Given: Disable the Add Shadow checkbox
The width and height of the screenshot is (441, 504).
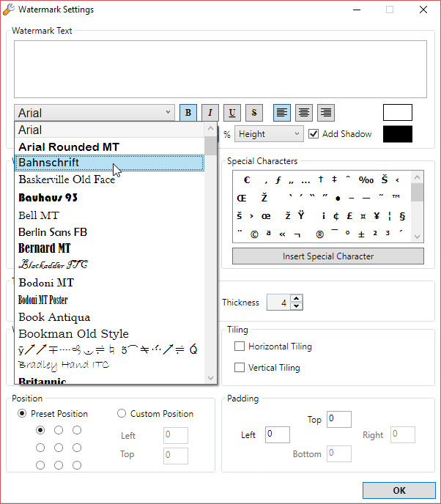Looking at the screenshot, I should point(314,134).
